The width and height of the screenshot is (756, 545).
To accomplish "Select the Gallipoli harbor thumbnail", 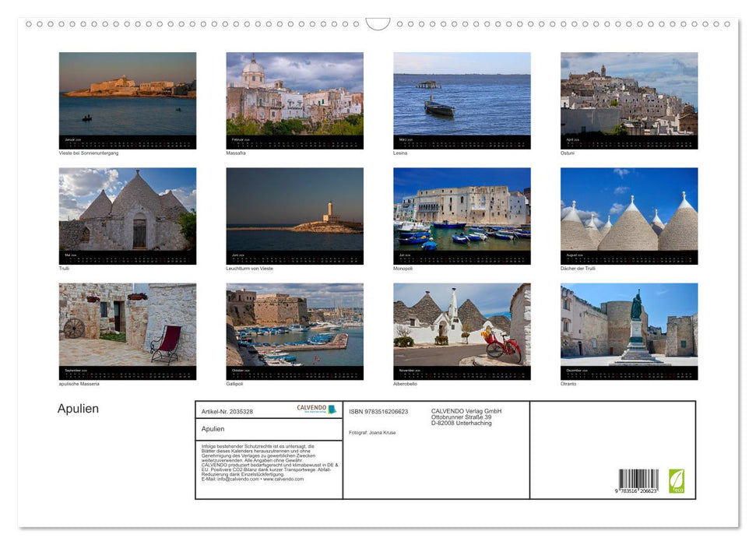I will (294, 325).
